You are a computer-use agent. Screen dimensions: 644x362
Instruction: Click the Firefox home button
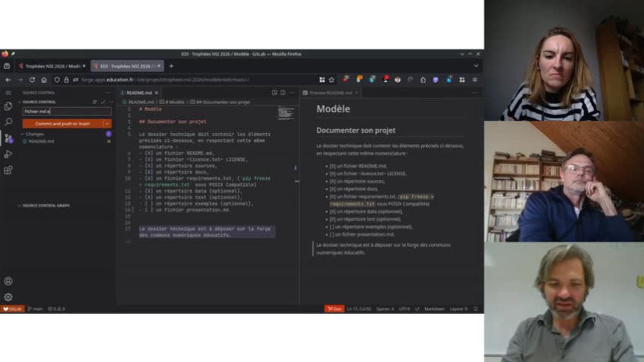[44, 80]
